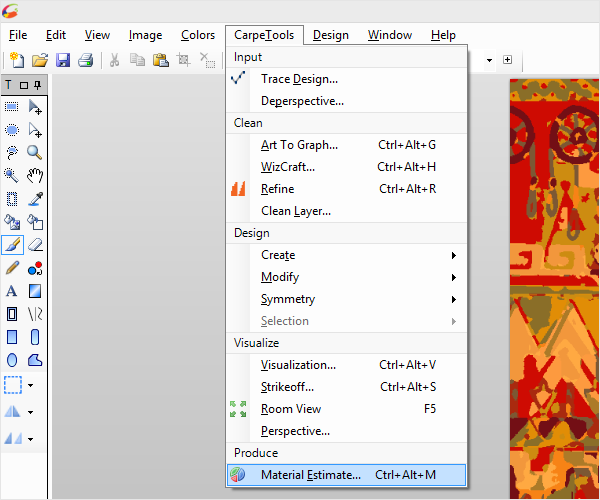Select the Text tool
600x500 pixels.
[x=12, y=291]
